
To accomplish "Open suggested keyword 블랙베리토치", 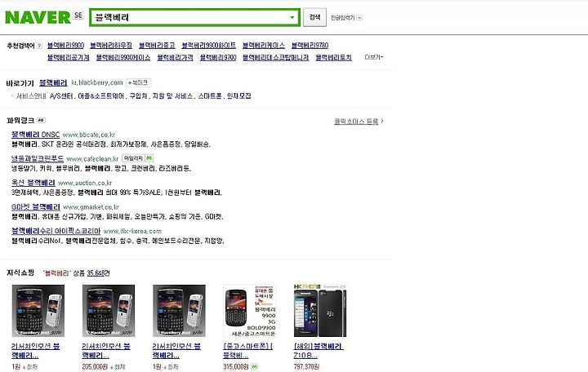I will [x=334, y=57].
